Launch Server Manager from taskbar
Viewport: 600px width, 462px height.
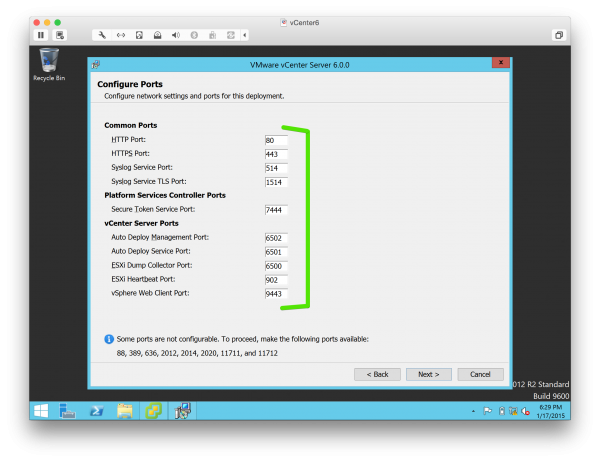pos(67,411)
